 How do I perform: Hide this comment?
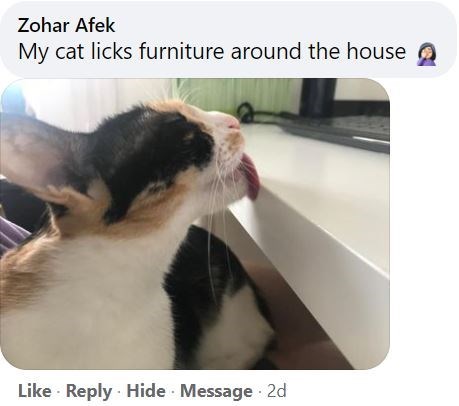146,391
